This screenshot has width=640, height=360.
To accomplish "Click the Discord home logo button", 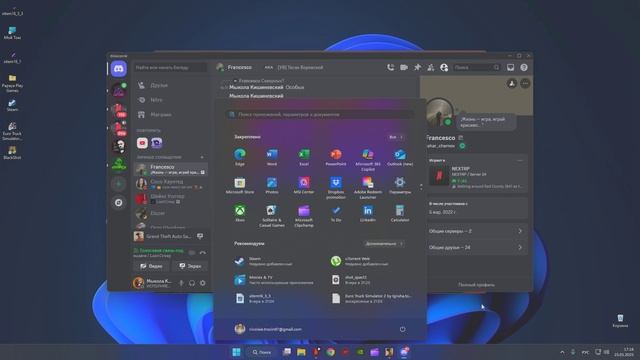I will [118, 69].
